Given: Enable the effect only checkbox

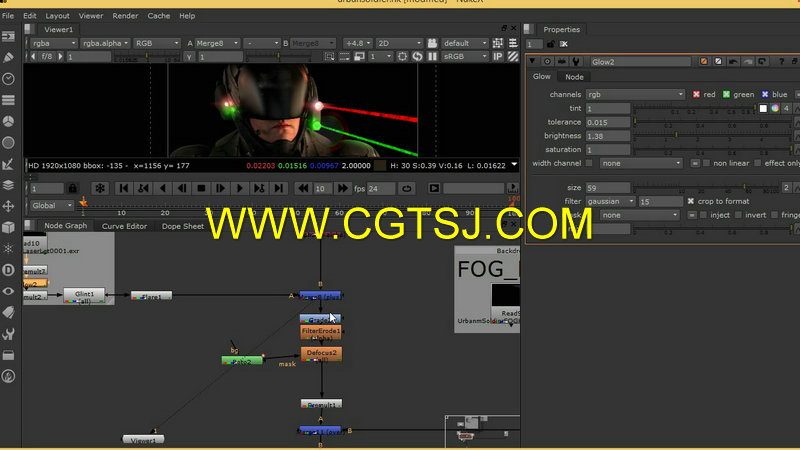Looking at the screenshot, I should tap(757, 163).
